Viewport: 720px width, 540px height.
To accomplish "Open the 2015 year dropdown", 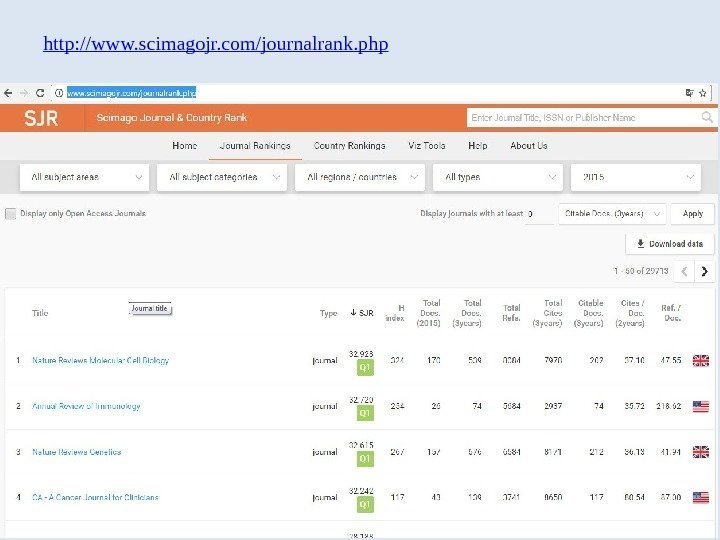I will coord(636,177).
